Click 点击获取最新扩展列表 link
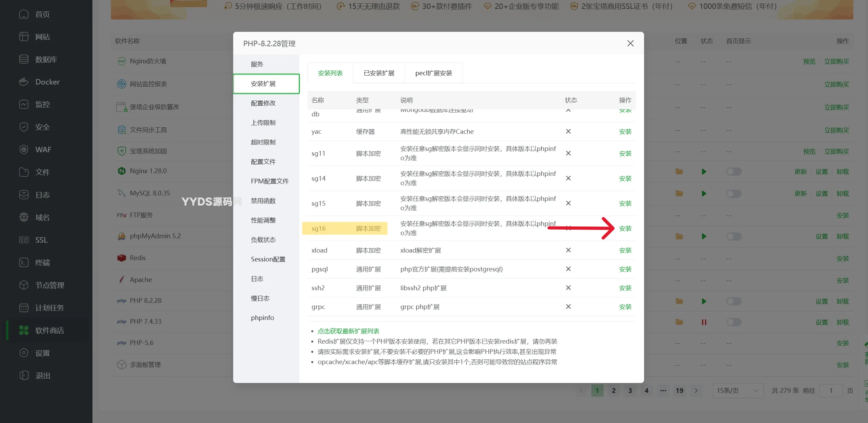Screen dimensions: 868x423 [349, 331]
